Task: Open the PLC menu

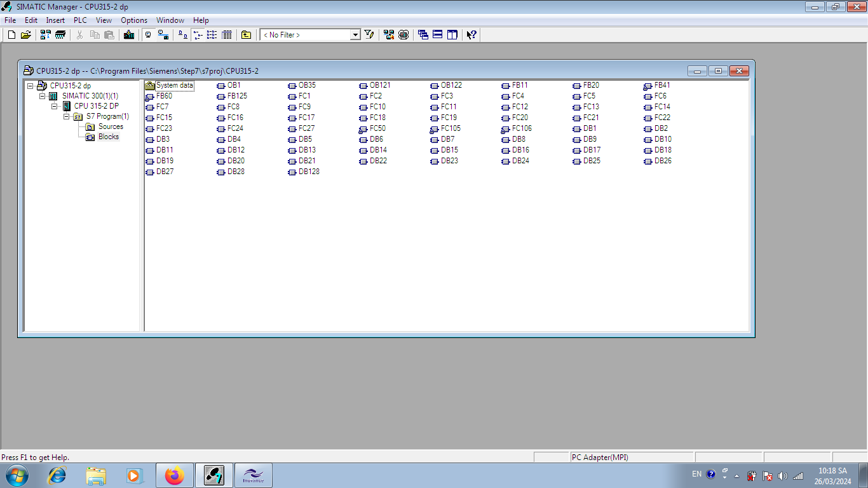Action: click(80, 20)
